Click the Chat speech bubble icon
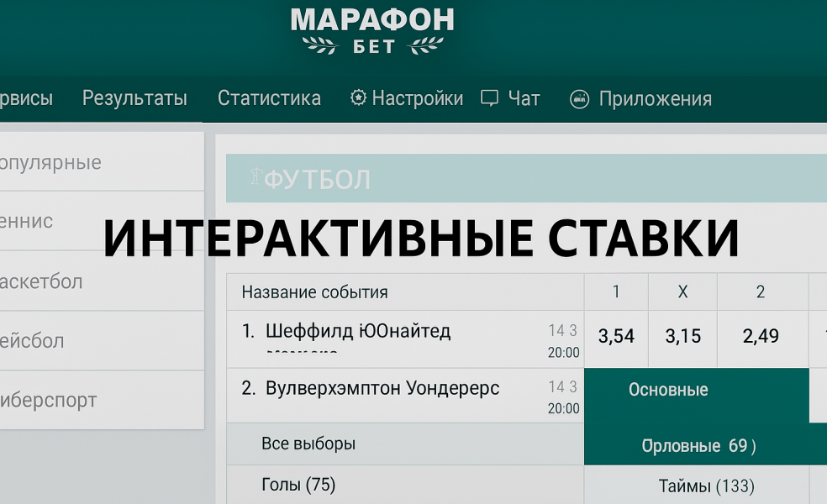This screenshot has height=504, width=827. (489, 98)
